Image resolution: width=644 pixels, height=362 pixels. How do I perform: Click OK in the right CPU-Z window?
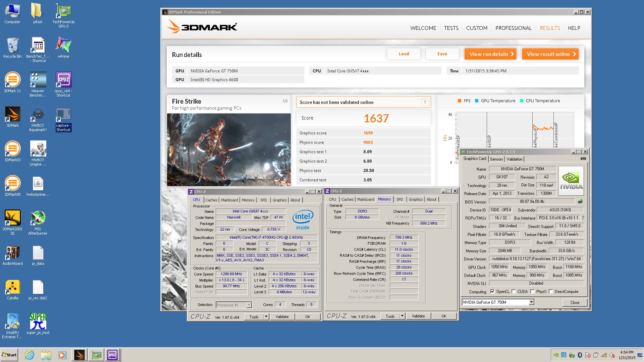[444, 316]
